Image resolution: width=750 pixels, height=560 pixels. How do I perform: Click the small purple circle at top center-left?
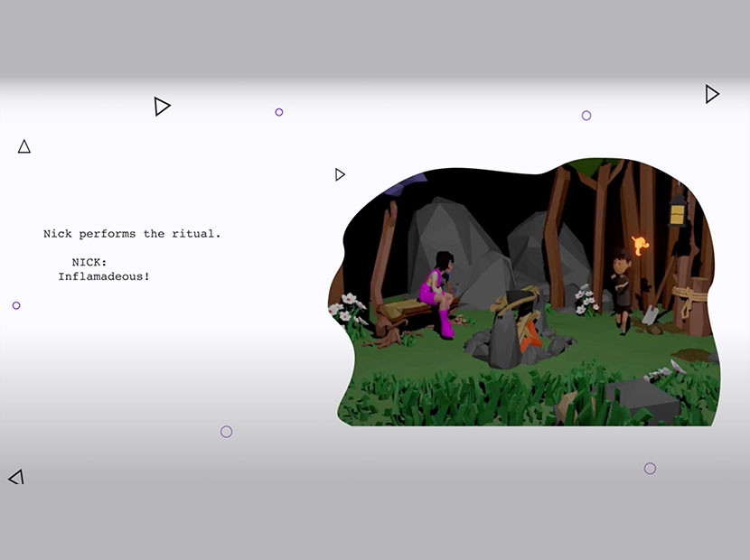(279, 112)
